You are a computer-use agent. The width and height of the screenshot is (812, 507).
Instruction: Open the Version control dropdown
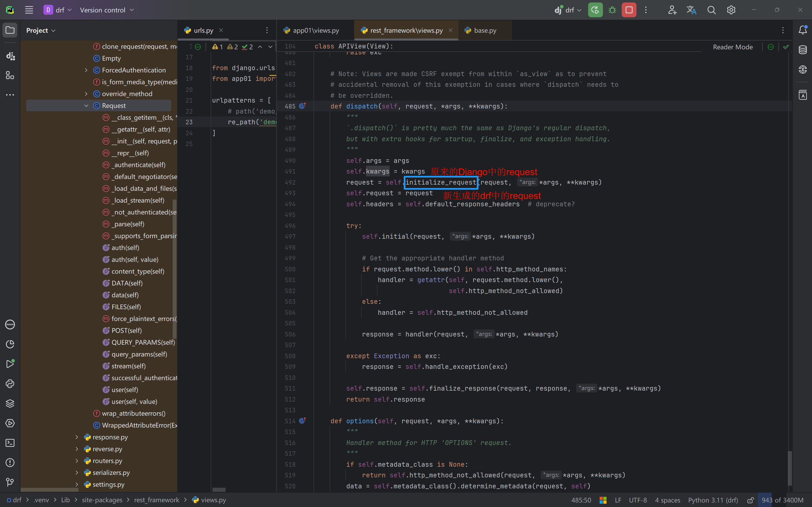coord(107,10)
